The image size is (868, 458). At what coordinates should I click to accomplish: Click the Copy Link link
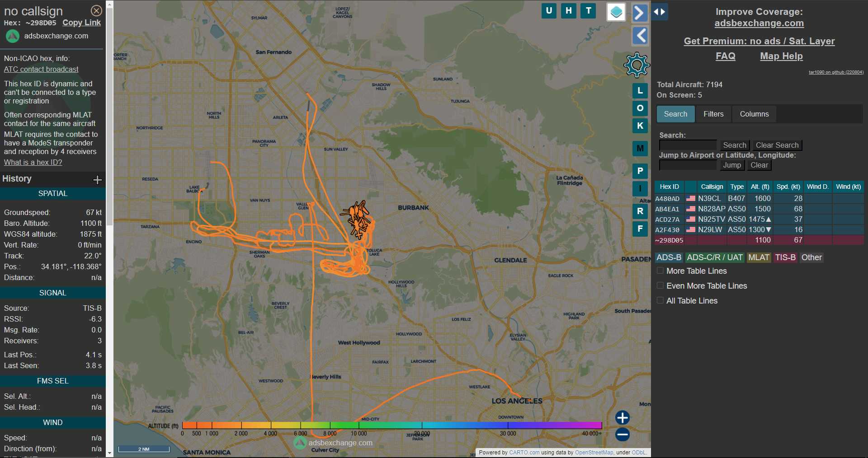(x=81, y=23)
